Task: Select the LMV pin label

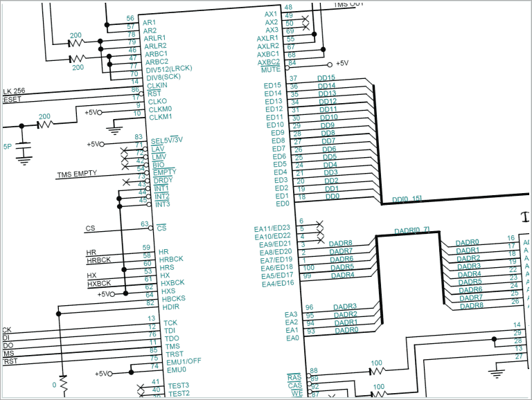Action: click(159, 157)
